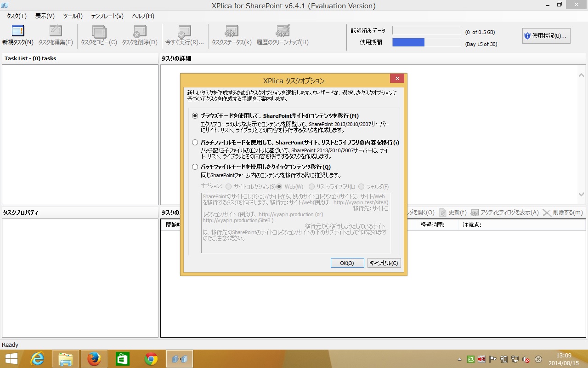Viewport: 588px width, 368px height.
Task: Click 更新(f) refresh icon in history toolbar
Action: click(443, 213)
